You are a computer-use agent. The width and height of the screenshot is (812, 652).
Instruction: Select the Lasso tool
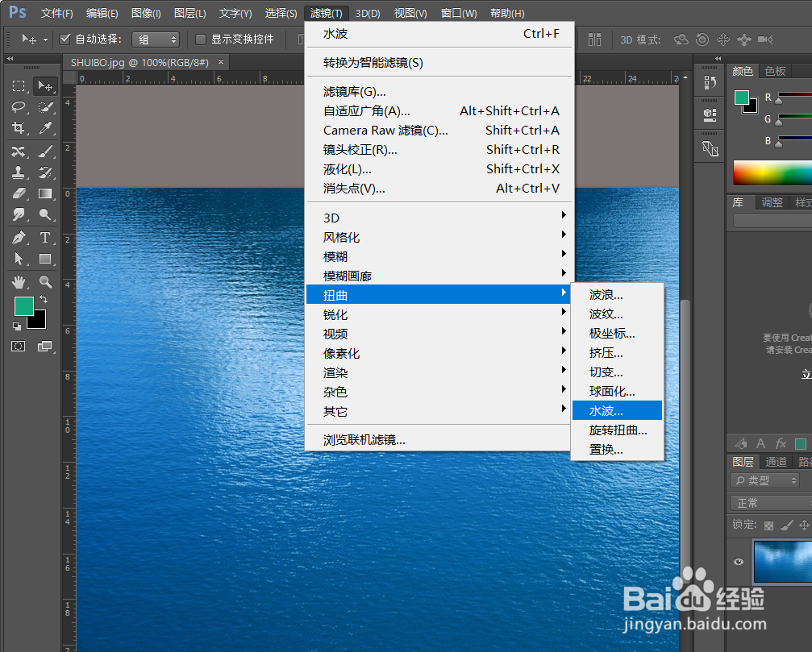click(x=19, y=106)
